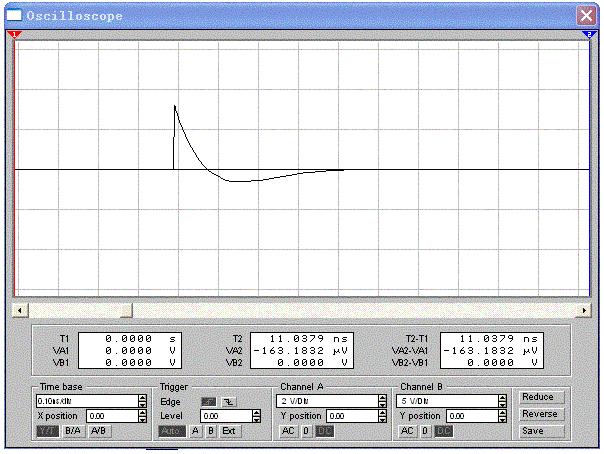Click the trigger Level input field
Image resolution: width=604 pixels, height=454 pixels.
tap(226, 416)
